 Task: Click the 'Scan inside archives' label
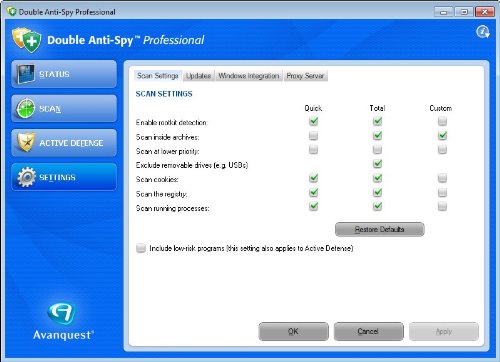coord(167,137)
